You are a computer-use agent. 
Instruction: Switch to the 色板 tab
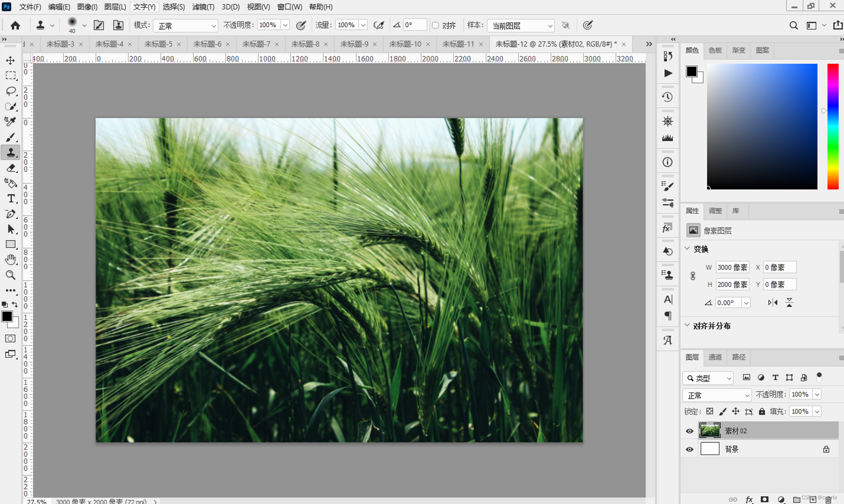coord(715,50)
